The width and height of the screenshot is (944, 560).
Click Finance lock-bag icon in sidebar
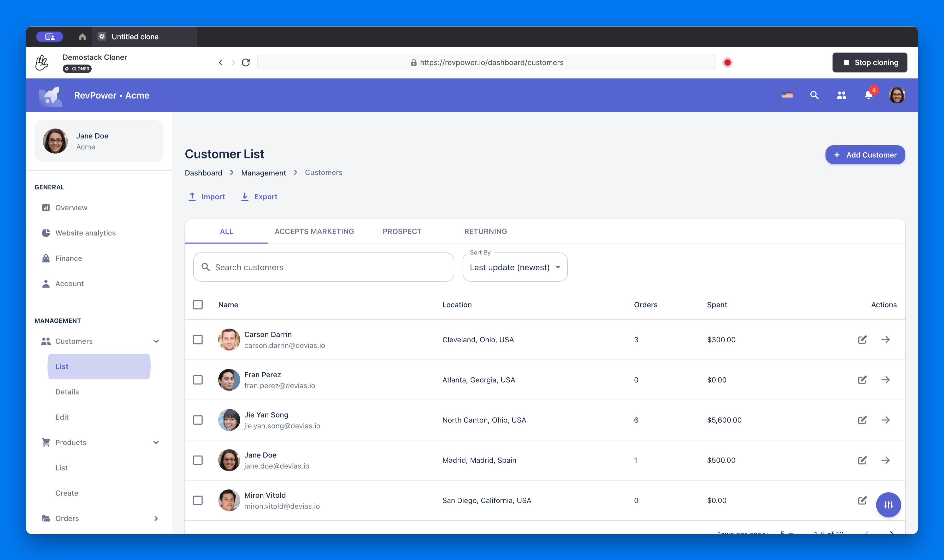[46, 258]
